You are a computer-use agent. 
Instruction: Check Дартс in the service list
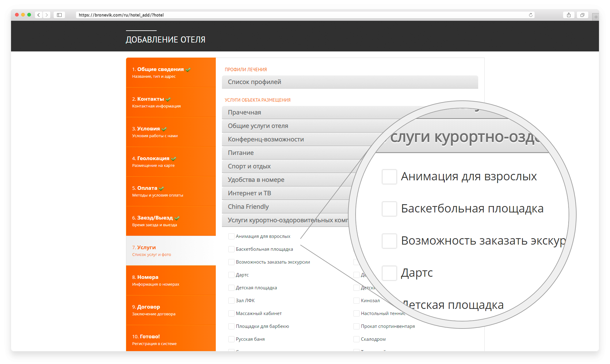click(x=231, y=275)
